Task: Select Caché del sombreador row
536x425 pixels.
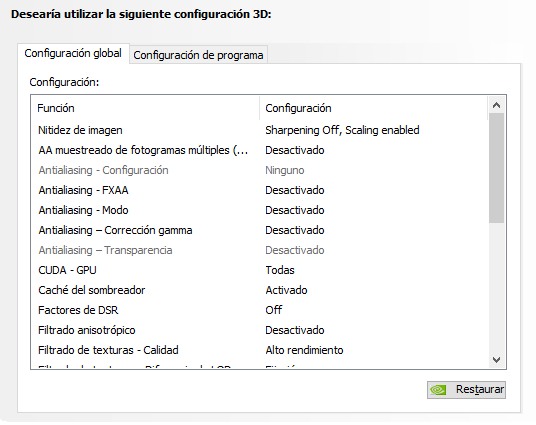Action: click(x=260, y=290)
